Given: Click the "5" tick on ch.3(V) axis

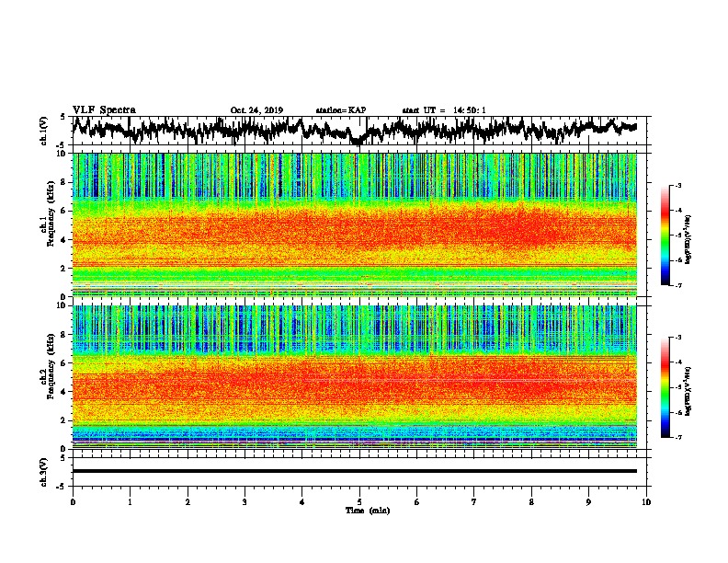Looking at the screenshot, I should [x=63, y=458].
